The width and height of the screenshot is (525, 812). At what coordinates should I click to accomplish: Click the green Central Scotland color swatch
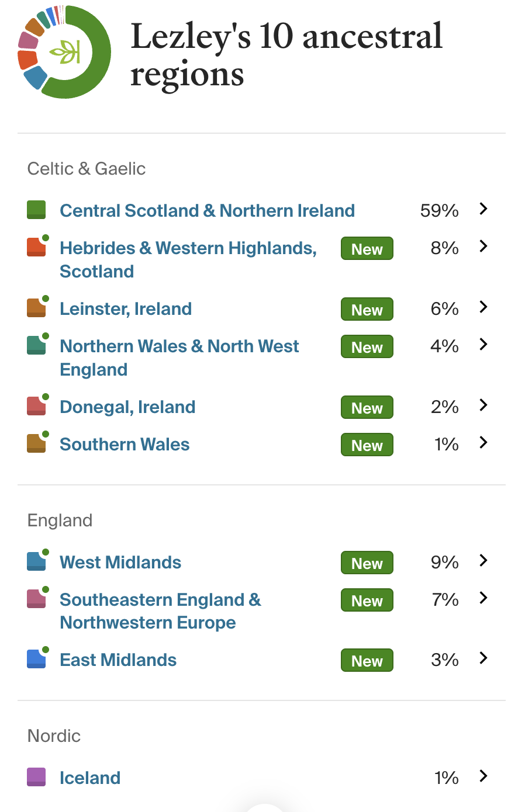(36, 210)
